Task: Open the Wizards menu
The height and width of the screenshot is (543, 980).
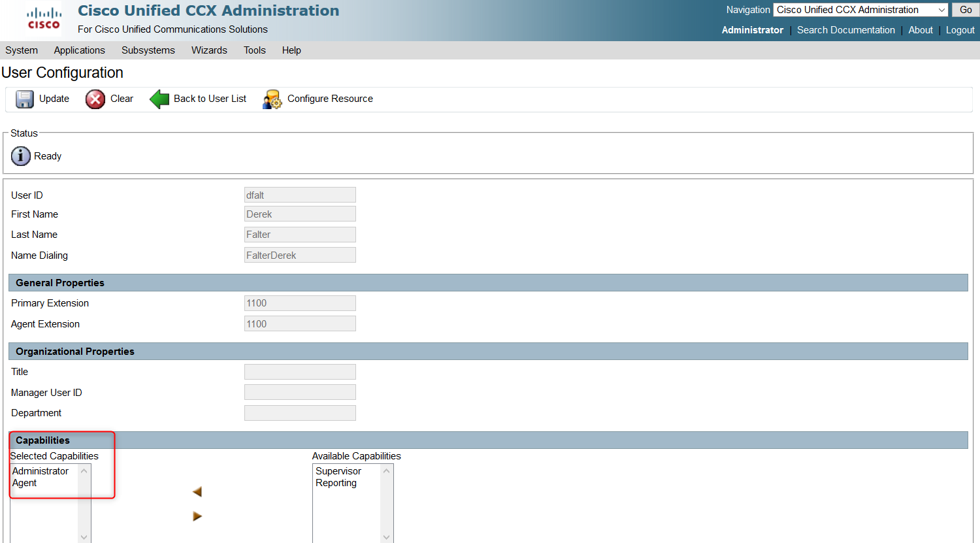Action: 209,50
